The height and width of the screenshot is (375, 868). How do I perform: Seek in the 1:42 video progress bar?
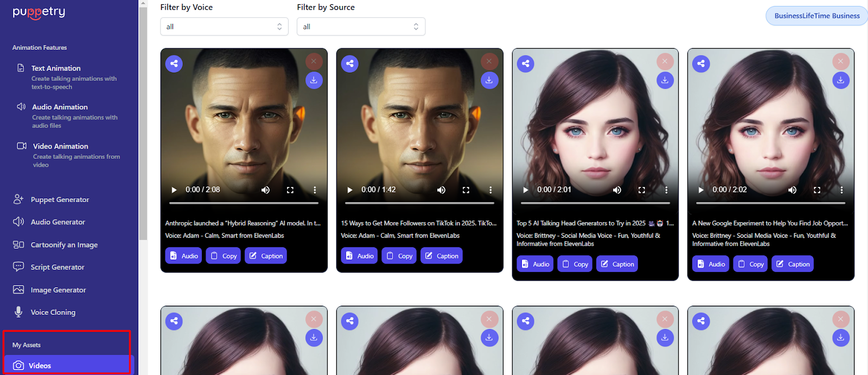point(419,203)
